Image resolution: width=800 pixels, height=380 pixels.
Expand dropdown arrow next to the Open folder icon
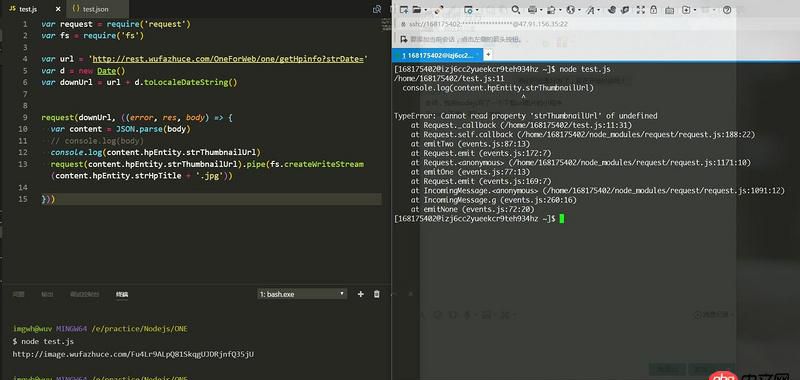coord(426,10)
